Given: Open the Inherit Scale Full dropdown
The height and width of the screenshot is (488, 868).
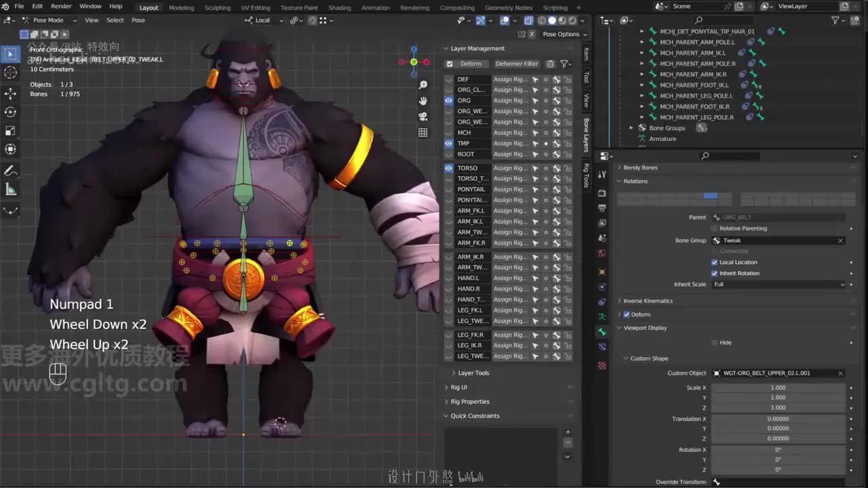Looking at the screenshot, I should [x=778, y=285].
